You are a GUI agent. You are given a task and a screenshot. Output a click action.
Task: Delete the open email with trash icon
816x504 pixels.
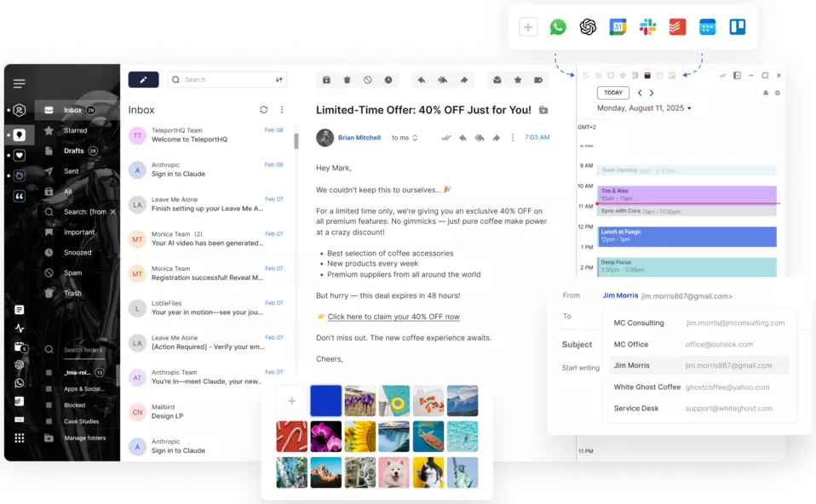pos(347,80)
